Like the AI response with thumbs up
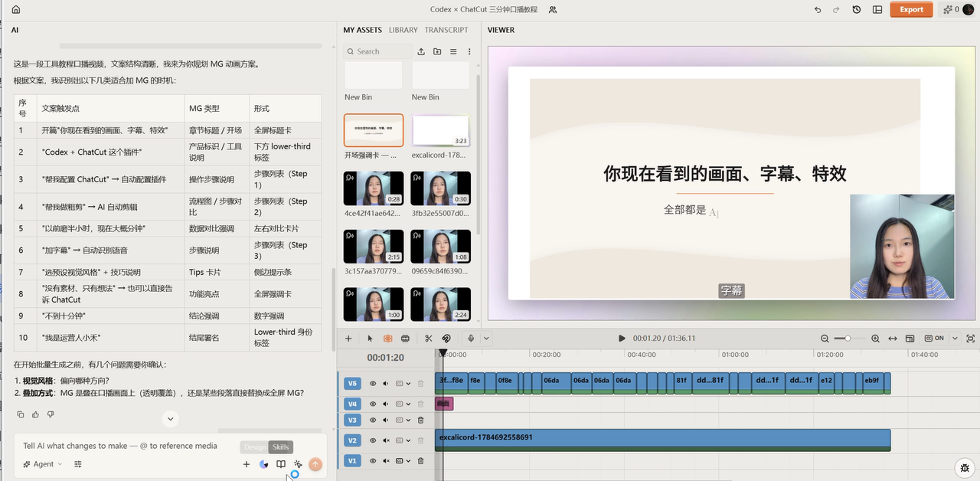 pyautogui.click(x=35, y=414)
